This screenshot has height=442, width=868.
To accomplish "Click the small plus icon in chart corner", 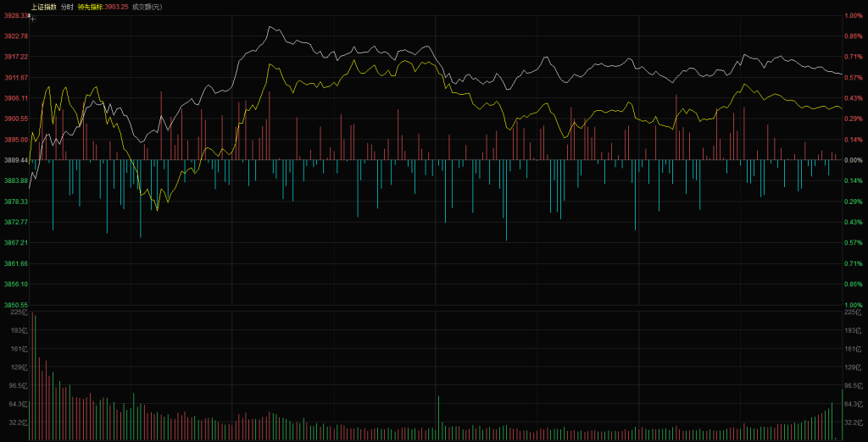I will [x=33, y=19].
